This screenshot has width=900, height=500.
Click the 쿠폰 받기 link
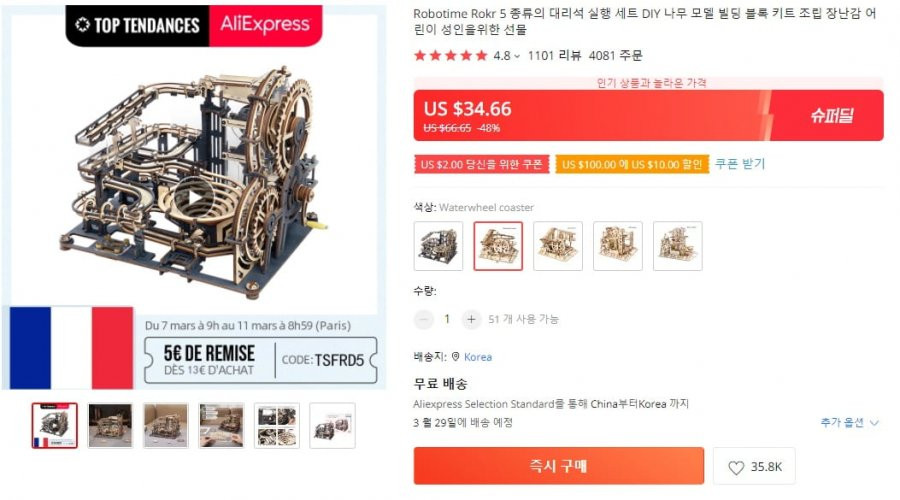pos(740,164)
